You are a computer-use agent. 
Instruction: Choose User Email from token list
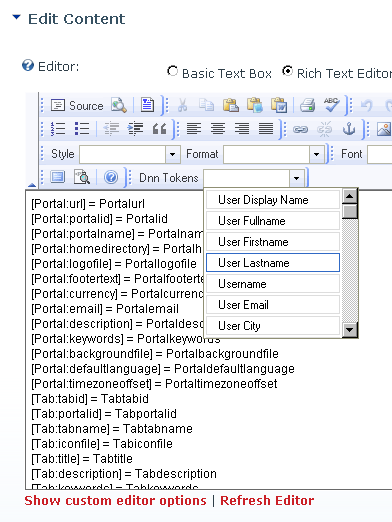pos(273,305)
